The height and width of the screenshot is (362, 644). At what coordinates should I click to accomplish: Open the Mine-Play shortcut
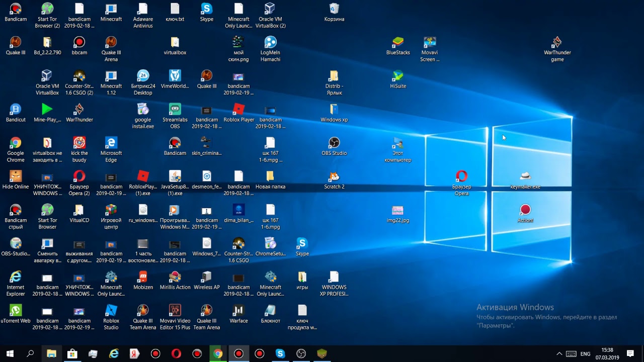(x=47, y=113)
